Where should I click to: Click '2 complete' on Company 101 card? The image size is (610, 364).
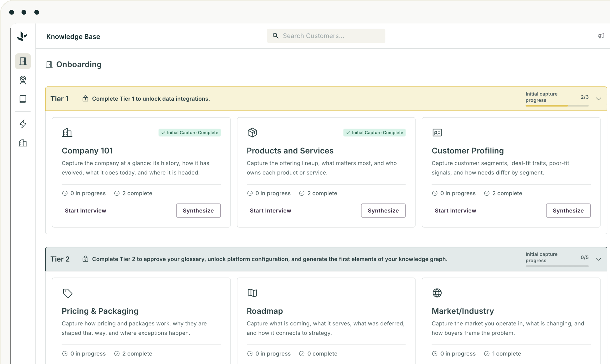pos(133,193)
